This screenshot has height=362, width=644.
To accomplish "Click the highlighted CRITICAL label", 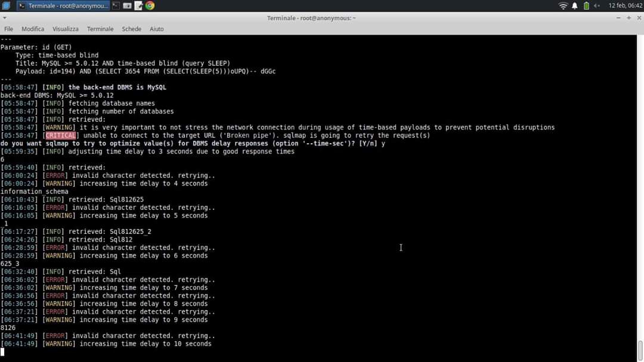I will 61,135.
